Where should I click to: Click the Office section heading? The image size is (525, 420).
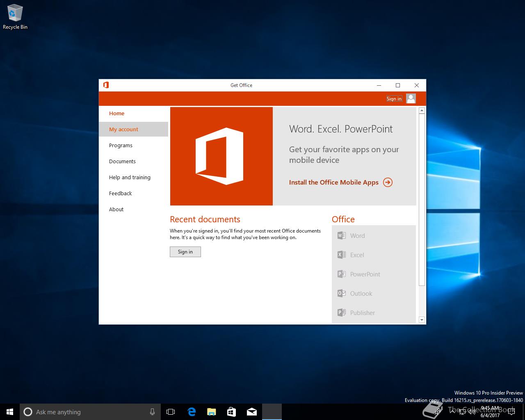pyautogui.click(x=343, y=219)
